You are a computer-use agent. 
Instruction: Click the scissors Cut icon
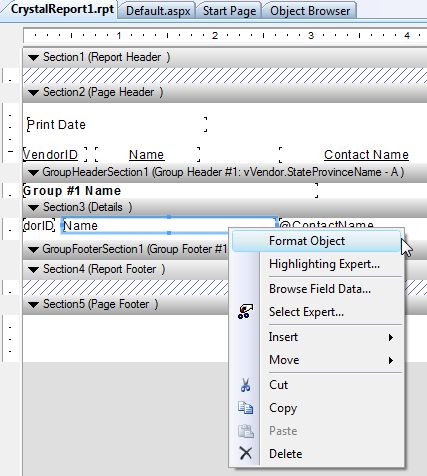click(x=245, y=385)
